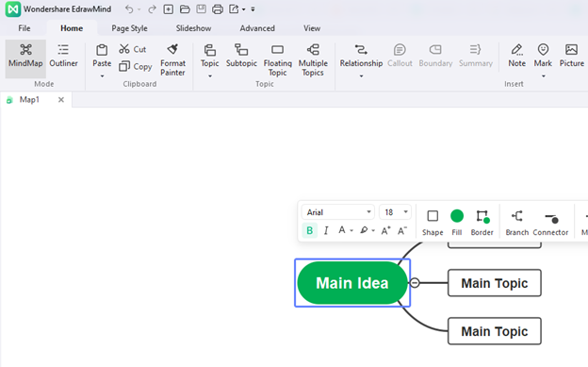Click the Export icon in title bar

point(234,9)
